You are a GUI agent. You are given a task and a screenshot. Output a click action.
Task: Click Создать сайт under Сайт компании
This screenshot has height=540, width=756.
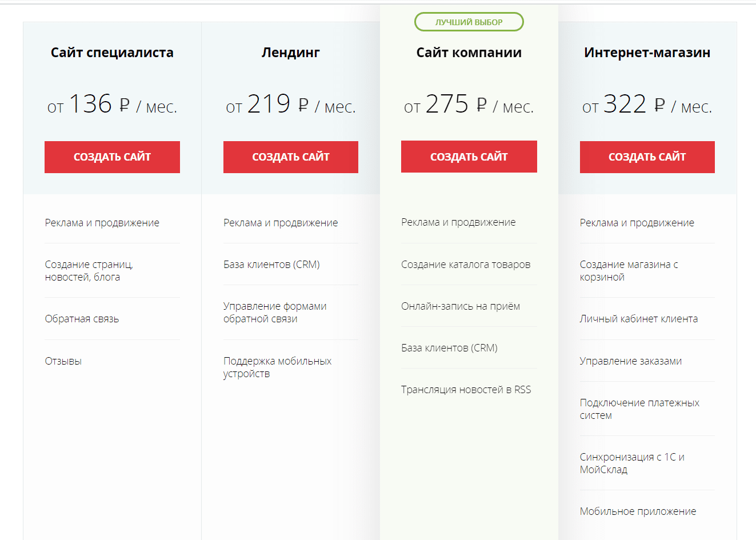[469, 157]
